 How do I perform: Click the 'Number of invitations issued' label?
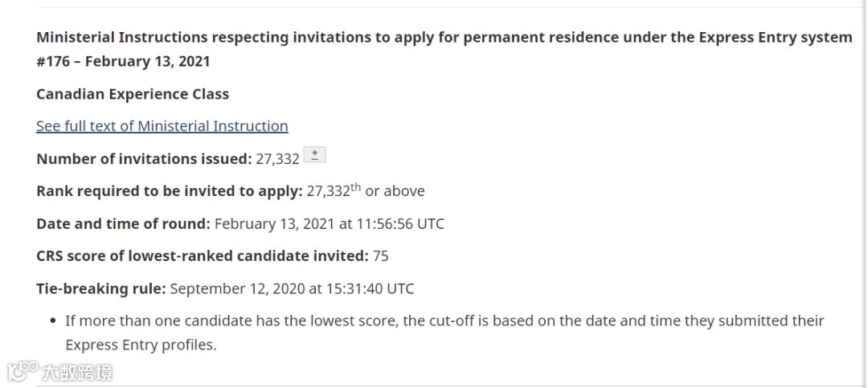(x=145, y=159)
